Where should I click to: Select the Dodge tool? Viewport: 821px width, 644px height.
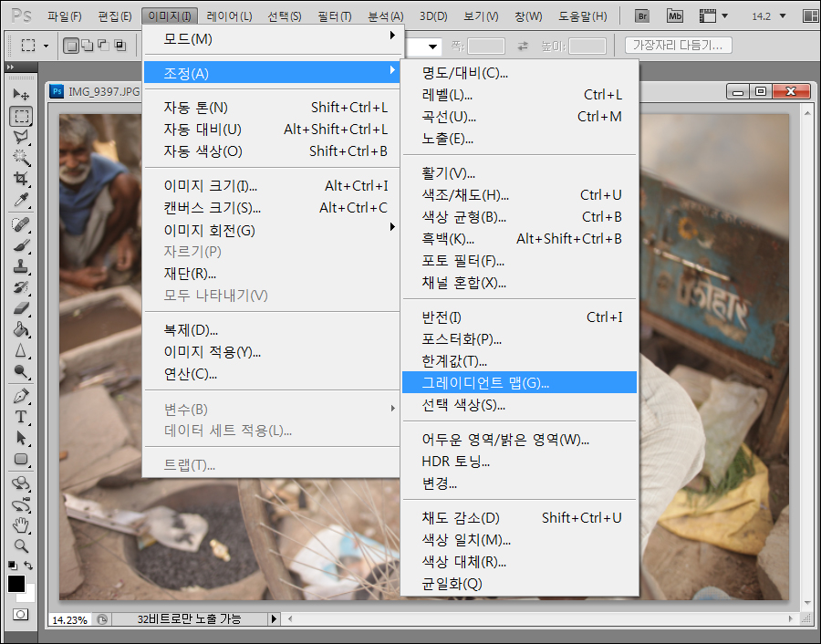pos(21,371)
